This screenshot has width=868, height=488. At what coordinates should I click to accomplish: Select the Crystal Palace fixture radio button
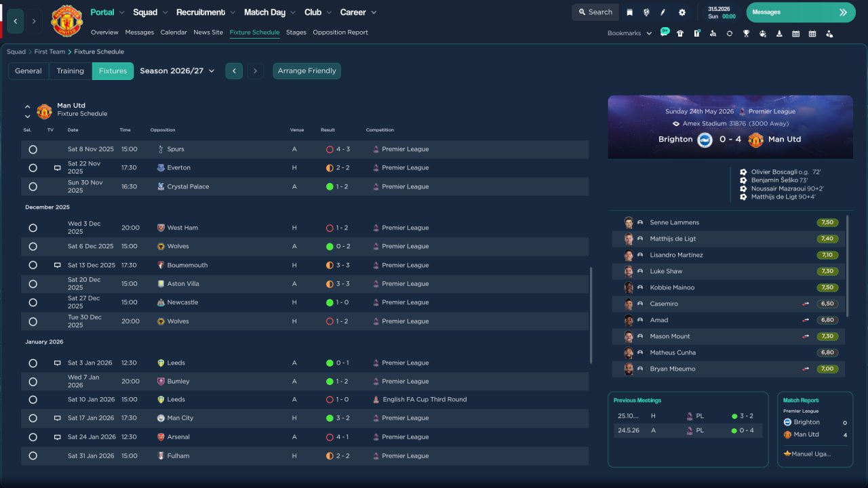[x=33, y=186]
